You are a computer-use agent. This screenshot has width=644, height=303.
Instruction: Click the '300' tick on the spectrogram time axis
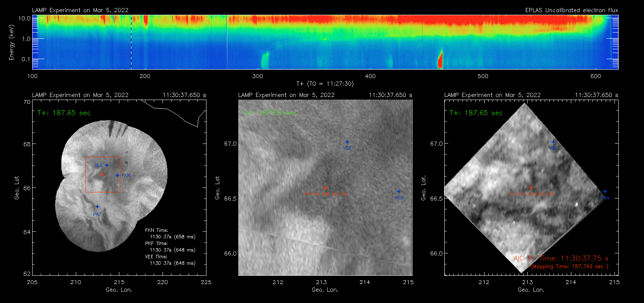click(x=258, y=76)
